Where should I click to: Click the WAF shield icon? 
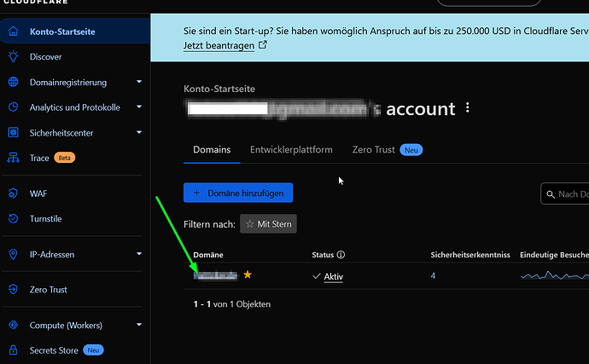[x=13, y=194]
